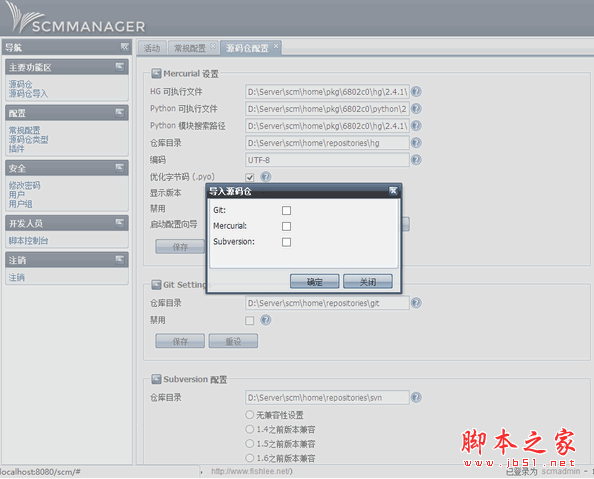Click Mercurial 保存 save button
594x479 pixels.
click(180, 247)
